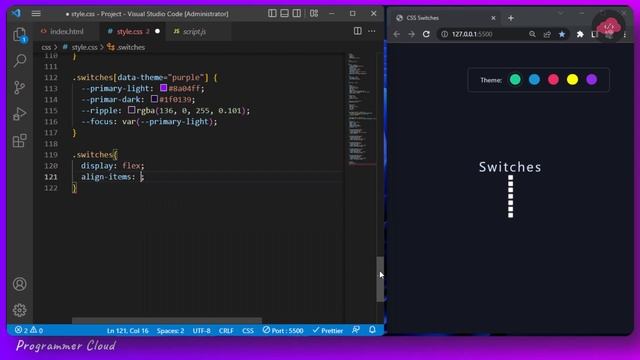The image size is (640, 360).
Task: Click the share page icon in the address bar
Action: (x=547, y=34)
